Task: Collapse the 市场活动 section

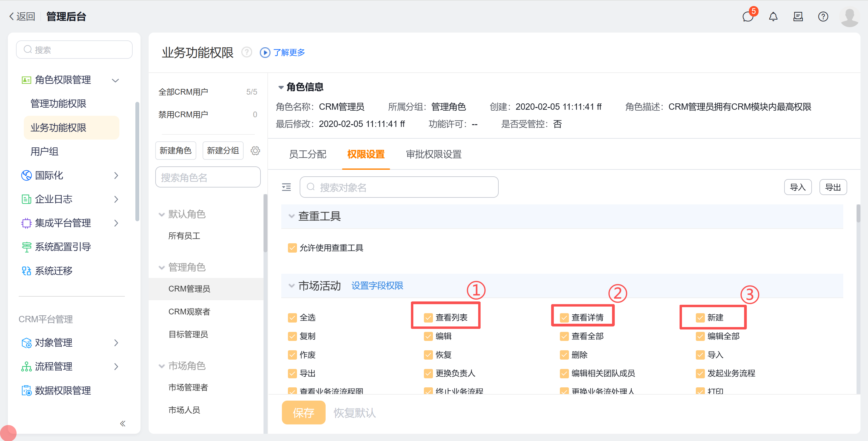Action: tap(291, 286)
